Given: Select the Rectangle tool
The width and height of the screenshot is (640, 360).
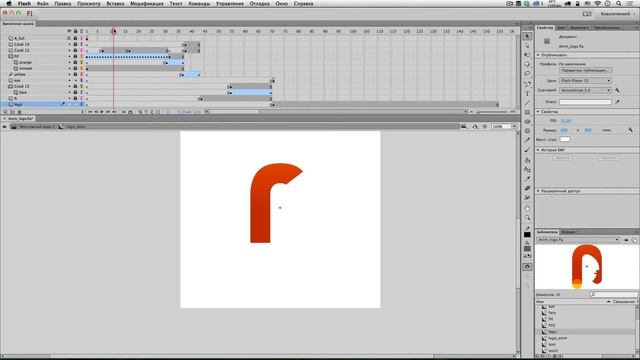Looking at the screenshot, I should pos(527,112).
